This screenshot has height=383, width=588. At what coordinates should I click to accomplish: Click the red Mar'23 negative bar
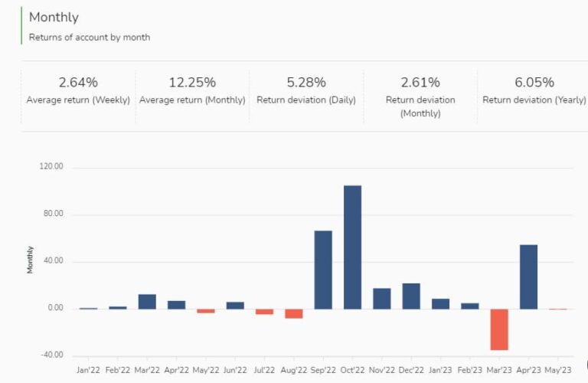(499, 329)
